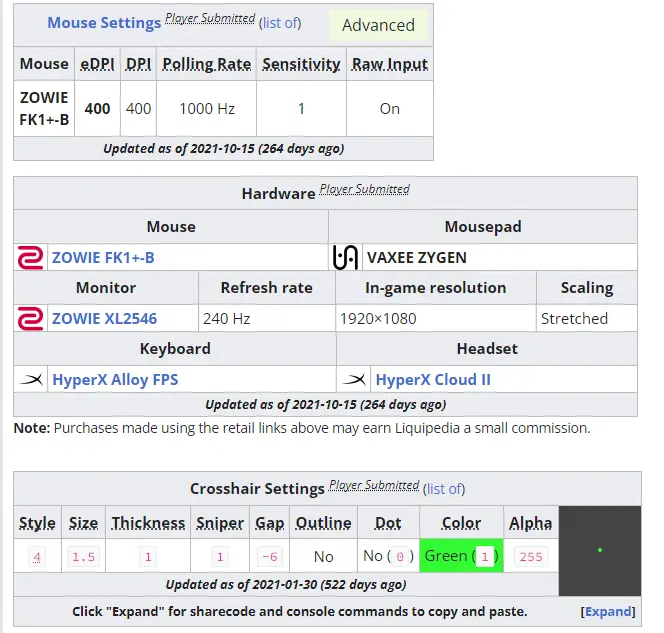
Task: Click the Raw Input 'On' value
Action: (390, 109)
